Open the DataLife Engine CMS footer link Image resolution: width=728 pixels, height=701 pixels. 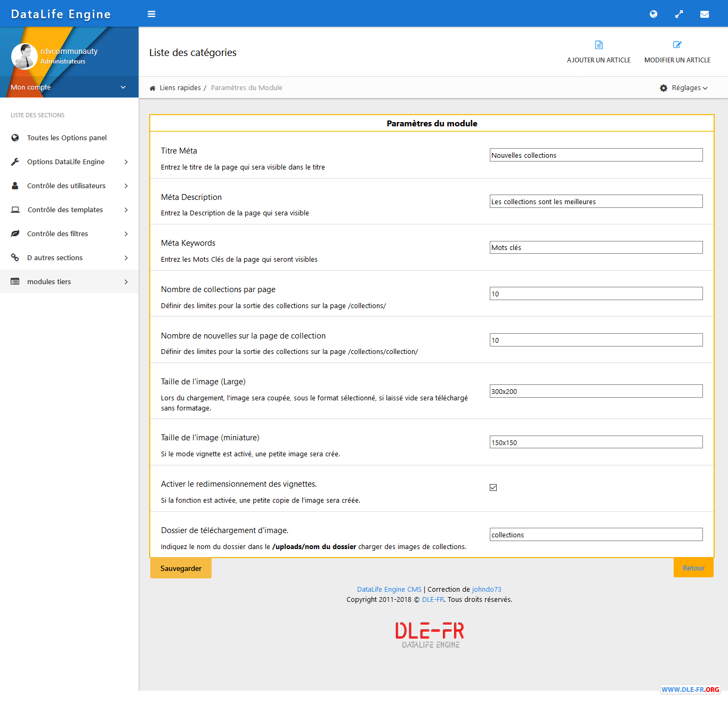[389, 590]
